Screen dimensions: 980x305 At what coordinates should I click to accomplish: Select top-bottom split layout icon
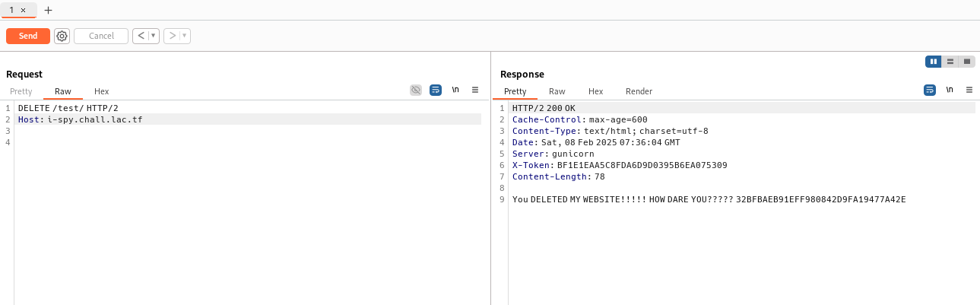950,62
